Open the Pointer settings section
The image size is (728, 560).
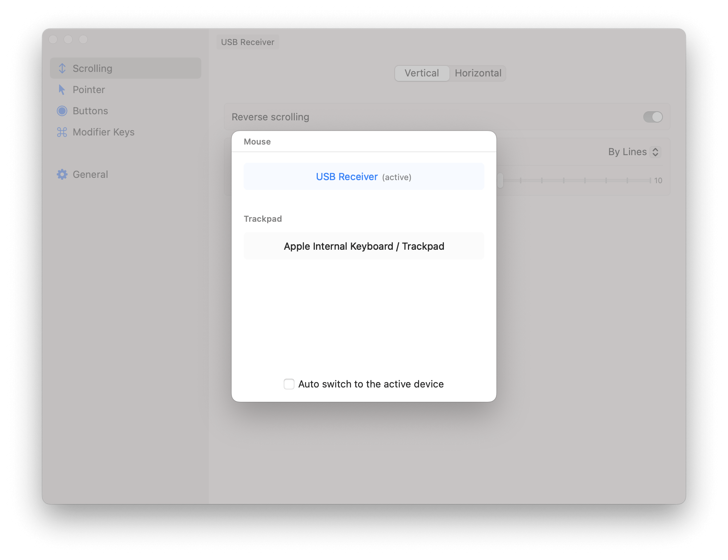point(89,90)
